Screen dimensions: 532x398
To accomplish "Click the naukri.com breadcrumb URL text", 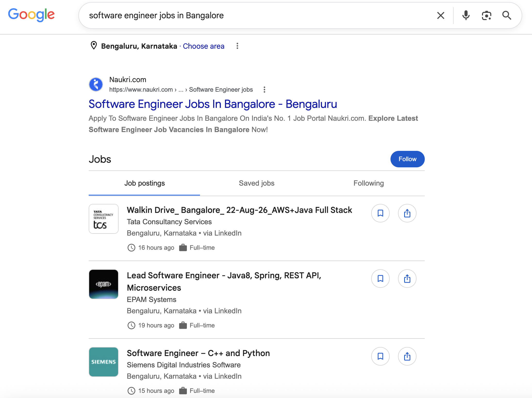I will click(x=181, y=90).
